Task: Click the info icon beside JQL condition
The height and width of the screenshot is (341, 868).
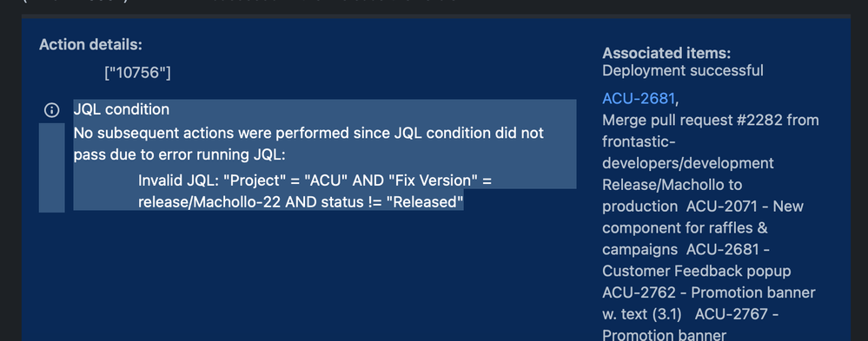Action: [x=51, y=110]
